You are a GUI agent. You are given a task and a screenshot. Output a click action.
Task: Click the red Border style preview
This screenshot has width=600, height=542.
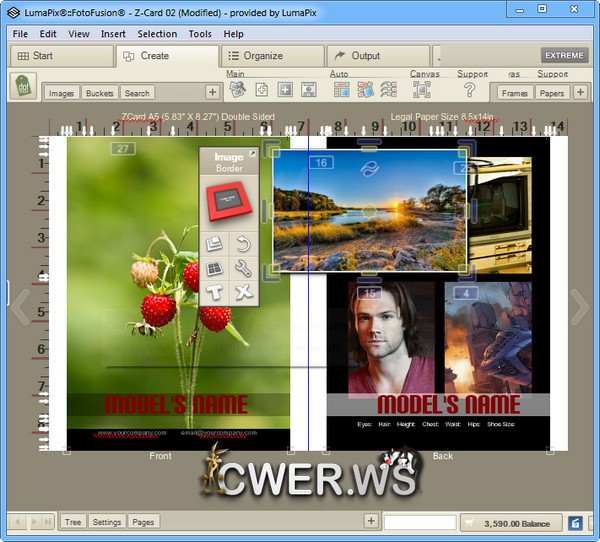(x=229, y=201)
